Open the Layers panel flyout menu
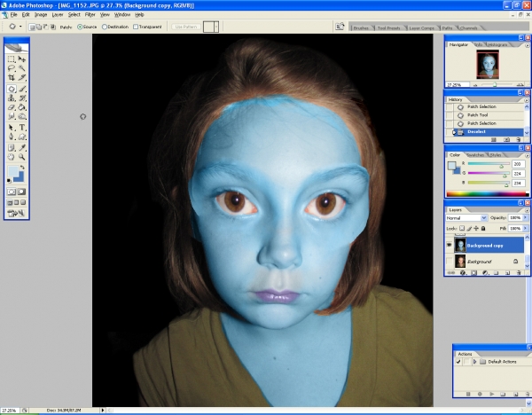 [x=527, y=210]
